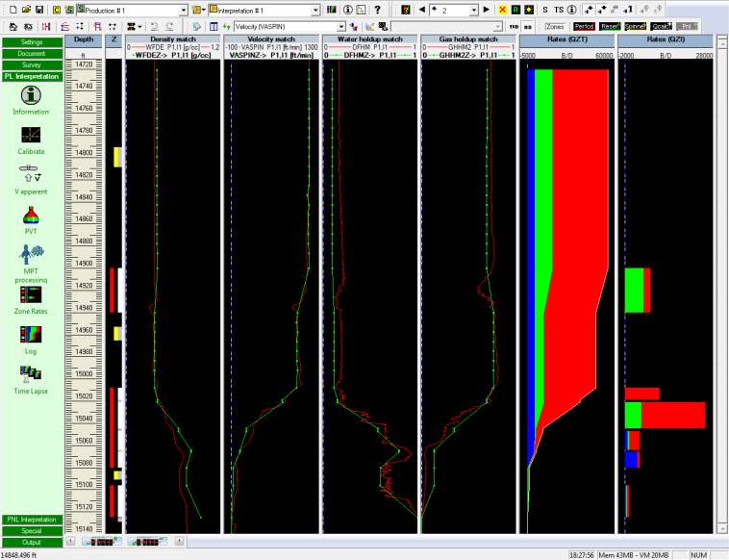729x560 pixels.
Task: Click the TS toolbar button
Action: (559, 10)
